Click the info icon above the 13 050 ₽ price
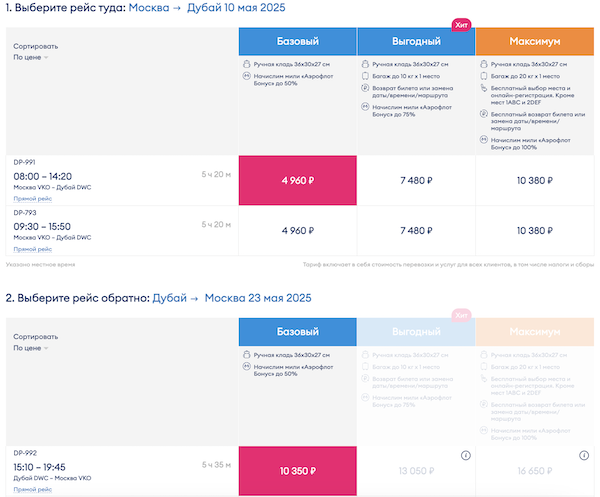The height and width of the screenshot is (497, 600). click(465, 456)
